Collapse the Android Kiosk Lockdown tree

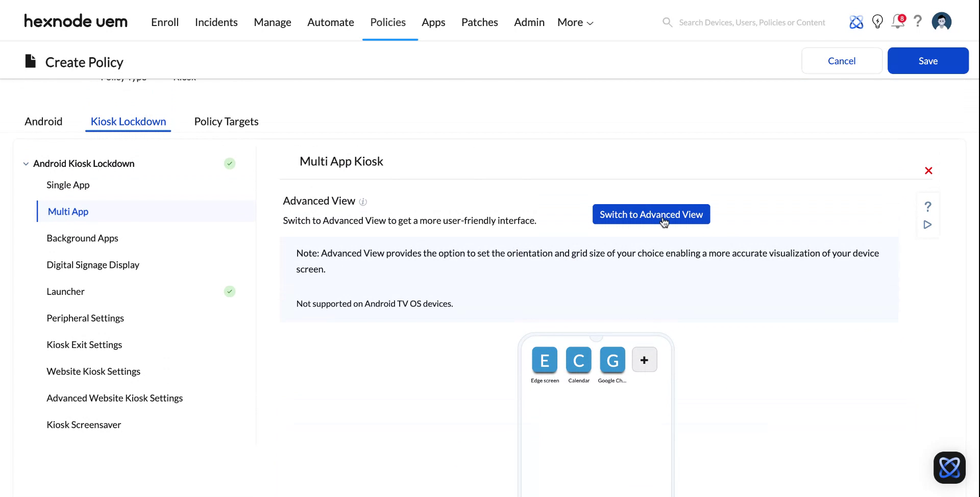(x=26, y=163)
